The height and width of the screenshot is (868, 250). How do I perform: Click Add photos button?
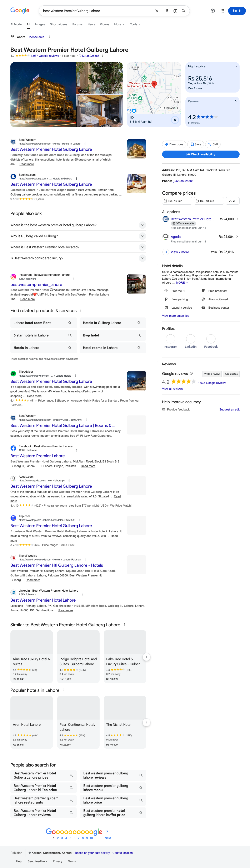pos(231,374)
